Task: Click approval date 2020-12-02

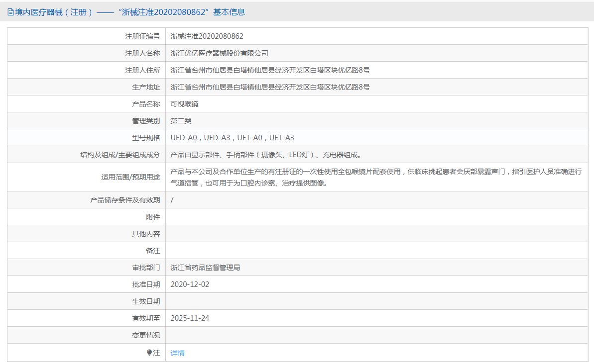Action: pos(190,284)
